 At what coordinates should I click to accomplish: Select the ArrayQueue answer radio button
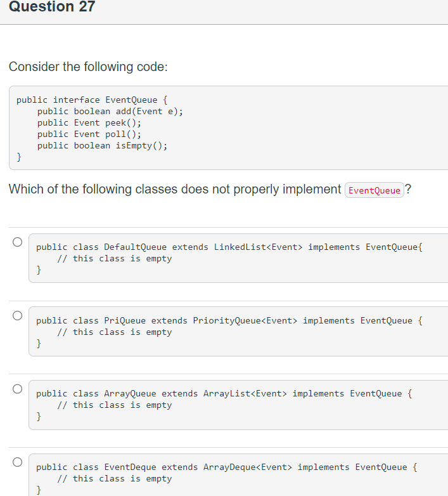[17, 389]
